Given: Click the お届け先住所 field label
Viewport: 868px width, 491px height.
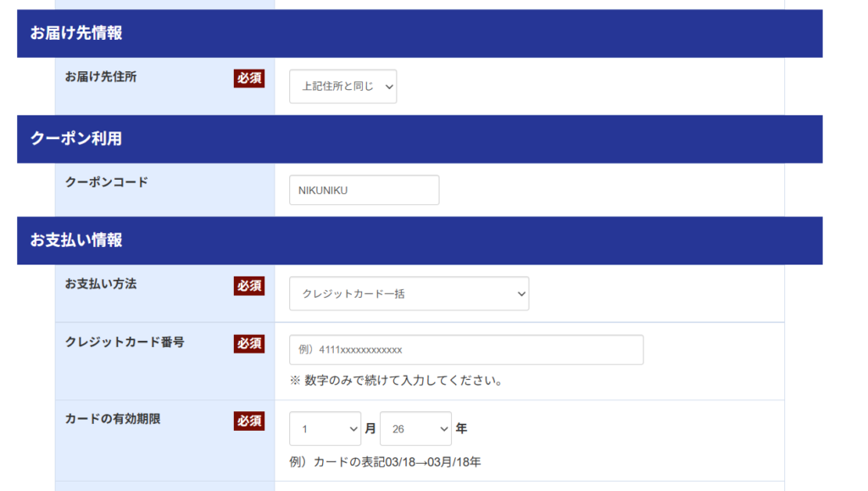Looking at the screenshot, I should [x=101, y=76].
